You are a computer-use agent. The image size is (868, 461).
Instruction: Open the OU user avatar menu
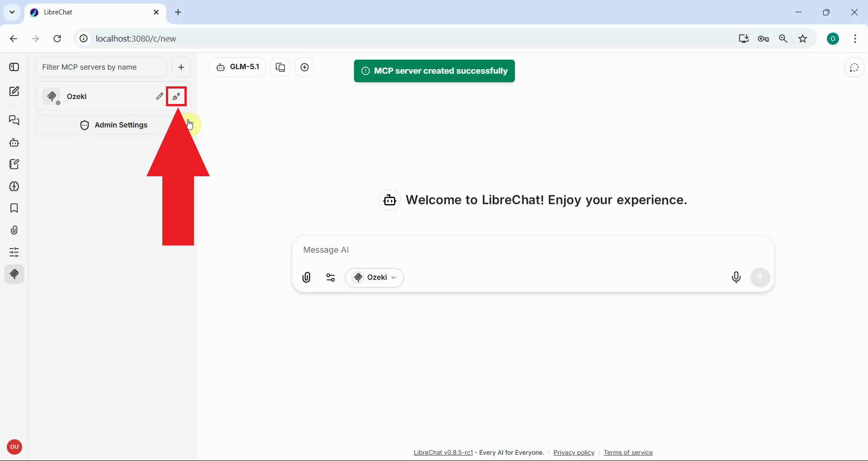pos(14,447)
